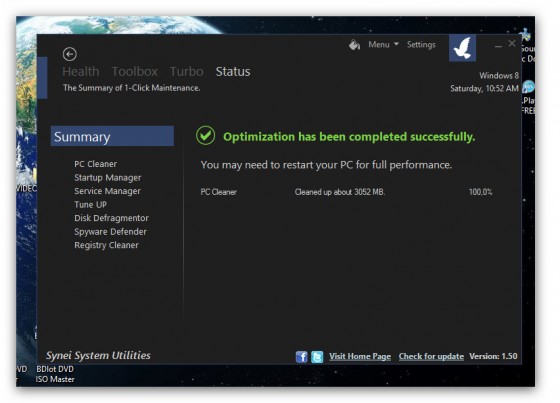The image size is (560, 403).
Task: Click the 100.0% progress value
Action: tap(480, 192)
